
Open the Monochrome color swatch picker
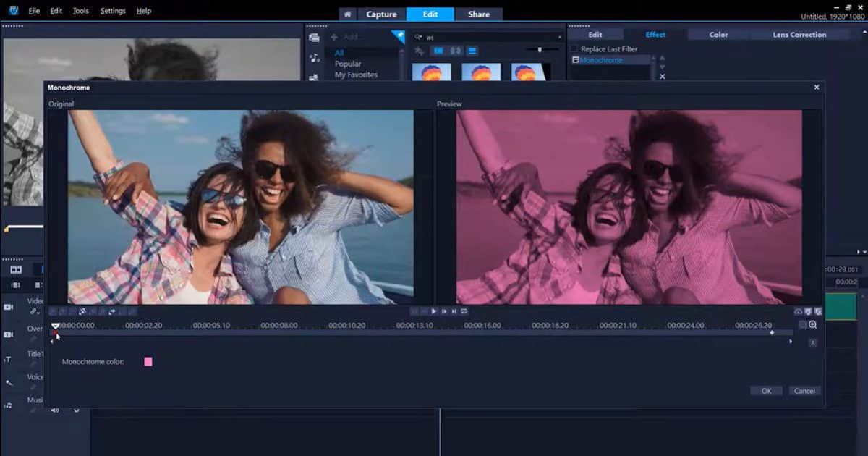click(148, 361)
